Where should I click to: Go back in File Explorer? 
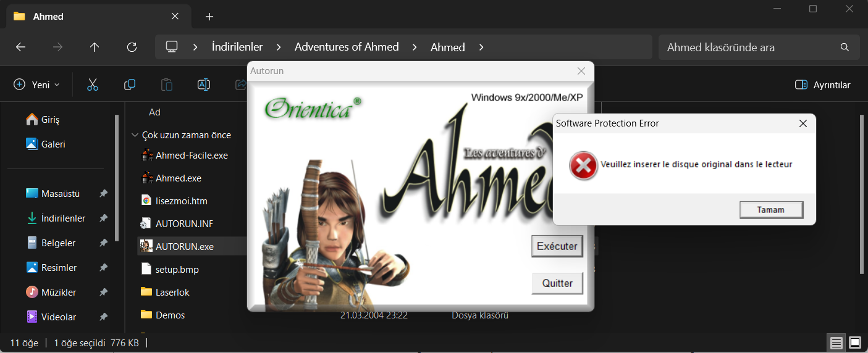(x=20, y=47)
